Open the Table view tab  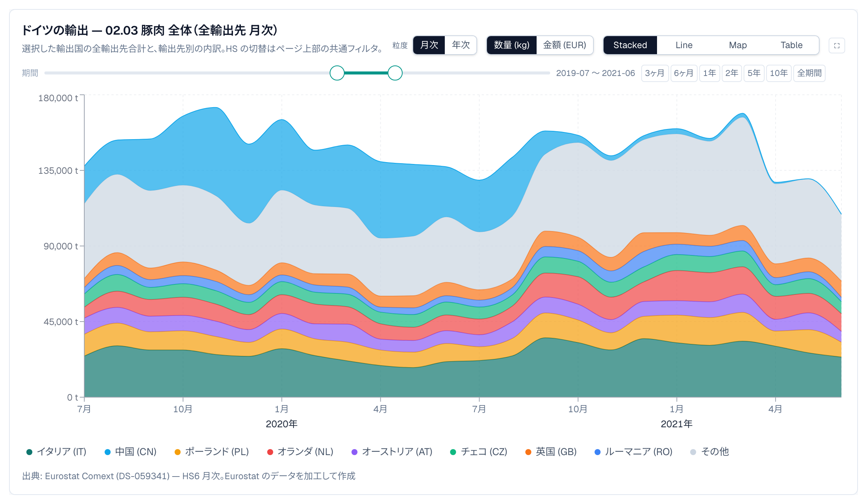(x=791, y=45)
